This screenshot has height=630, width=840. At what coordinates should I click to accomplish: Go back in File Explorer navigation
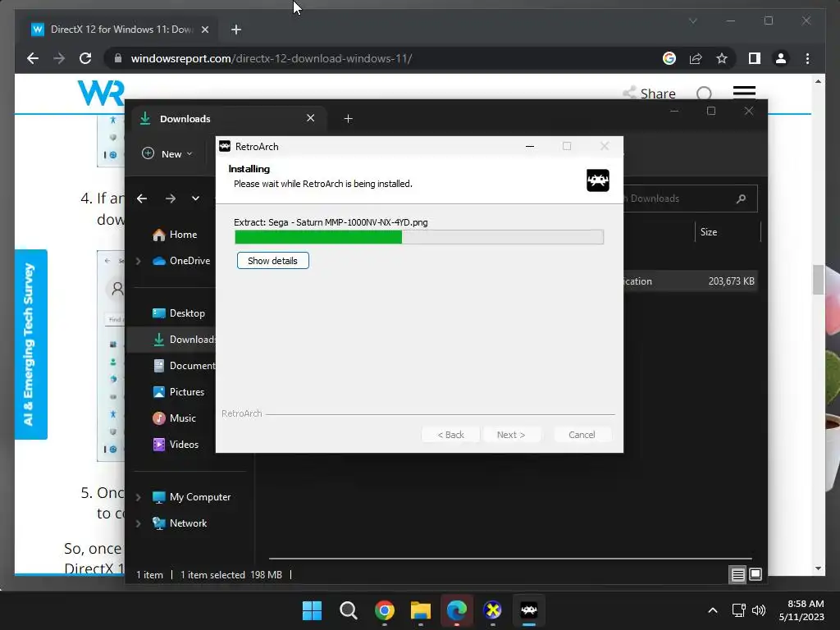point(142,199)
